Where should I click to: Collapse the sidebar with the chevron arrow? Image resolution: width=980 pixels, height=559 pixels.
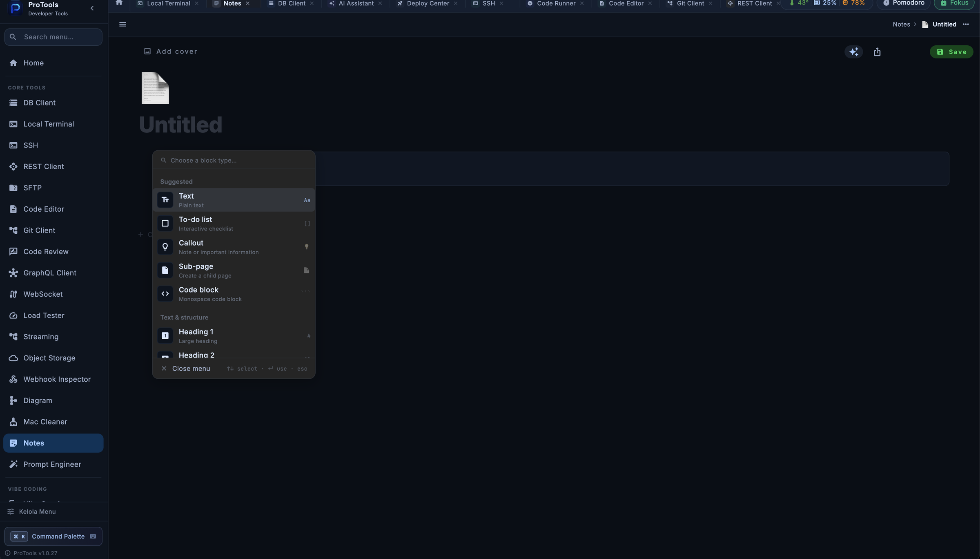[92, 8]
